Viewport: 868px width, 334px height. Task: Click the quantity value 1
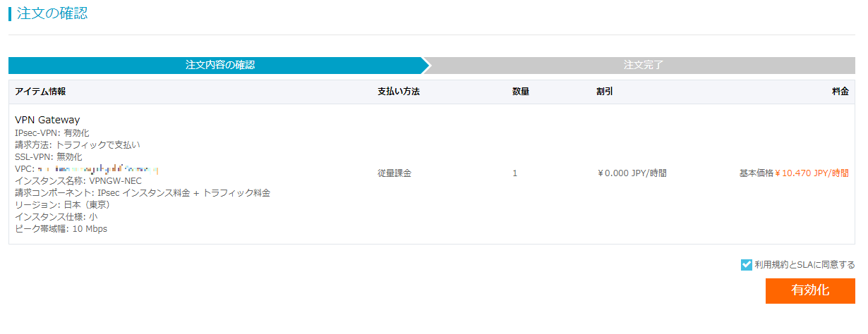(x=515, y=173)
